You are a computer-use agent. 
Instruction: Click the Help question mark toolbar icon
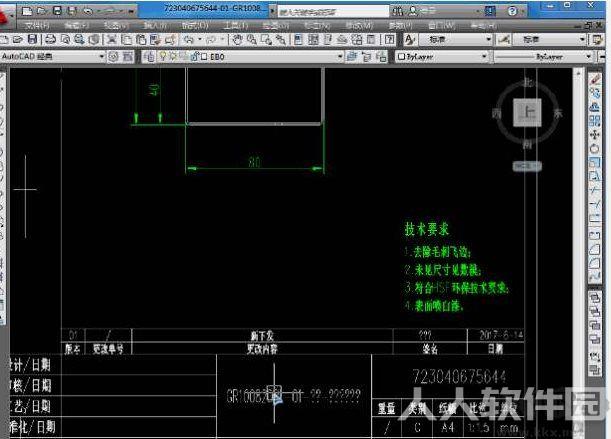click(389, 39)
